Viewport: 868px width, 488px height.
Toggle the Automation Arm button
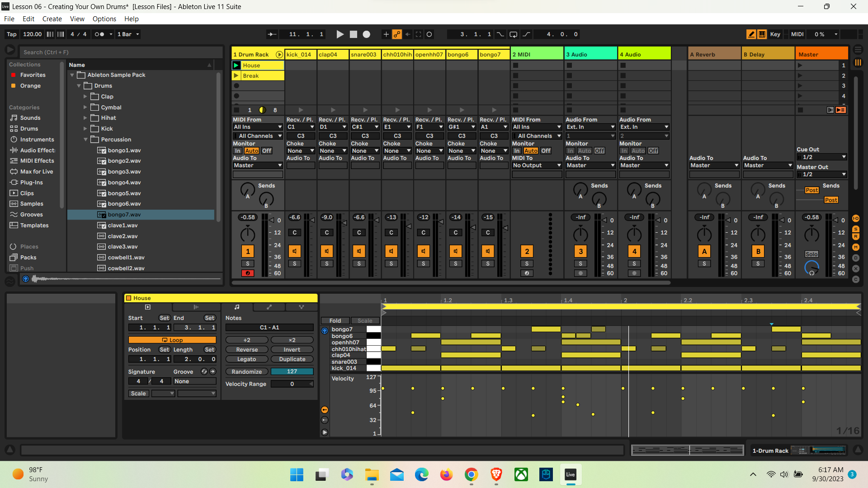(397, 34)
